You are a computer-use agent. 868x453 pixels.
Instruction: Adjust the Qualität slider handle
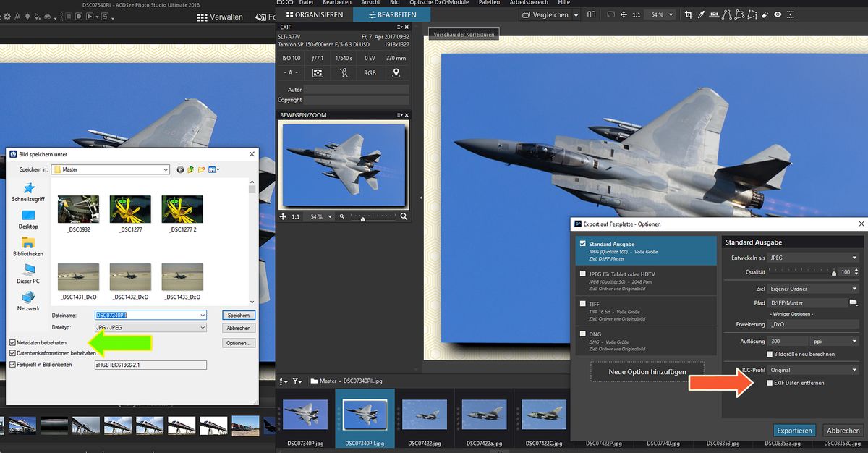(834, 273)
